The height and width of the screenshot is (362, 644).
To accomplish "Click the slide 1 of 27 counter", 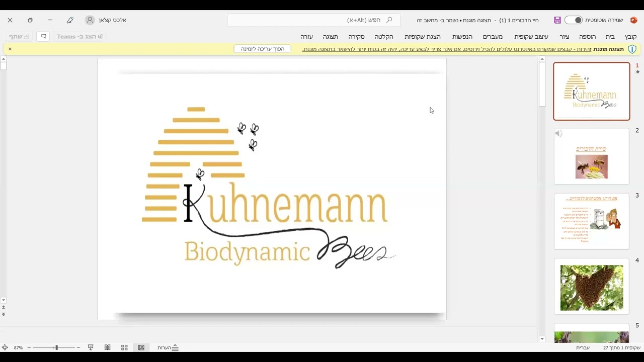I will click(x=622, y=347).
